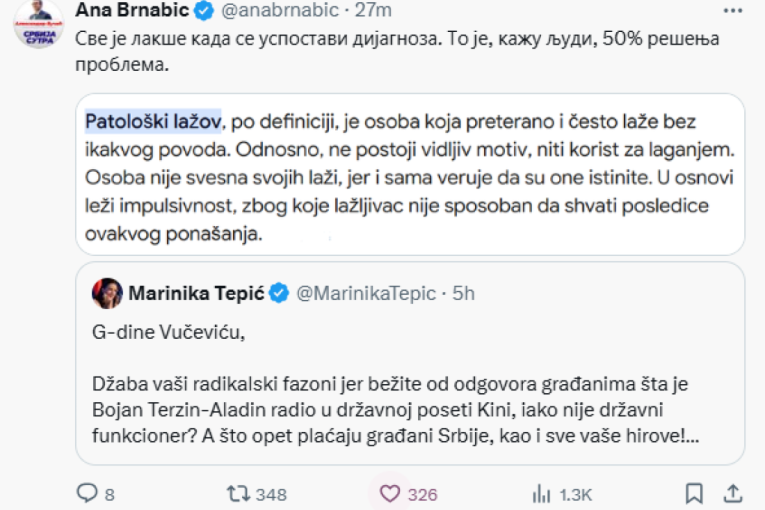
Task: Bookmark this tweet
Action: (694, 493)
